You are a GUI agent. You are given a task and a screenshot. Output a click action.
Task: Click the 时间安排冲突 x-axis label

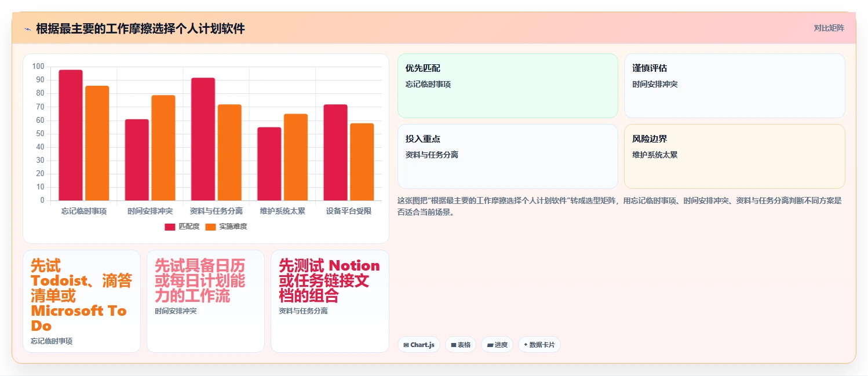pyautogui.click(x=150, y=211)
